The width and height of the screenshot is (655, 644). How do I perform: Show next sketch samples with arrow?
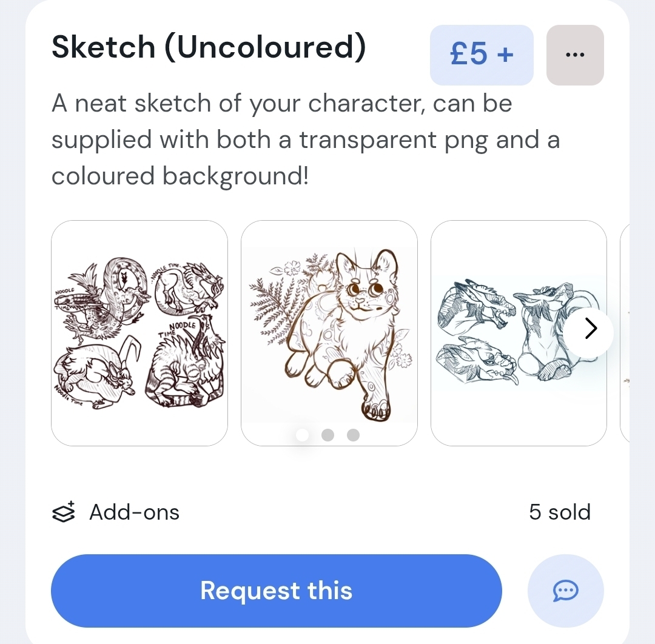(x=590, y=329)
